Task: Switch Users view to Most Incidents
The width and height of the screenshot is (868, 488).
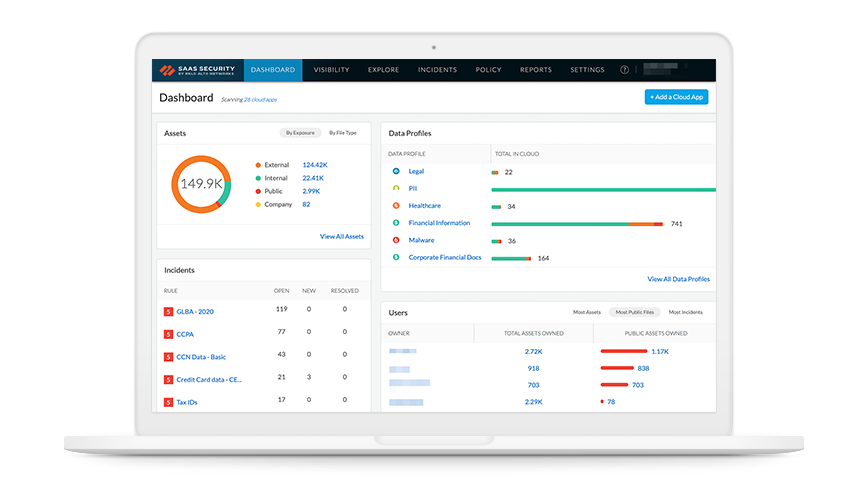Action: tap(685, 313)
